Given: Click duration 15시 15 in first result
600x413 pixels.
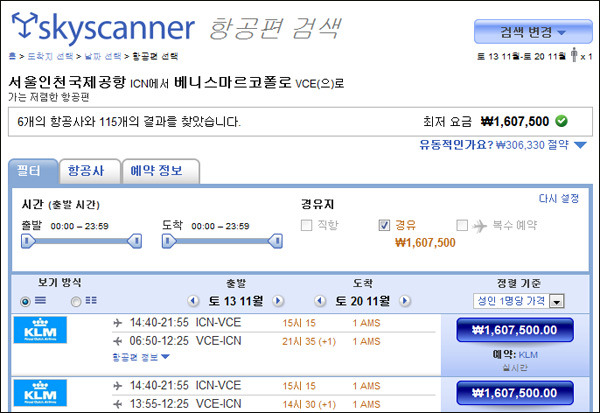Looking at the screenshot, I should [x=299, y=323].
